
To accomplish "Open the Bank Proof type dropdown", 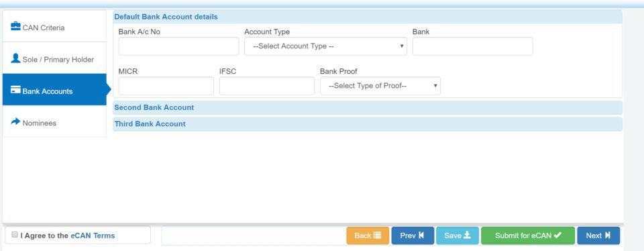I will click(380, 86).
